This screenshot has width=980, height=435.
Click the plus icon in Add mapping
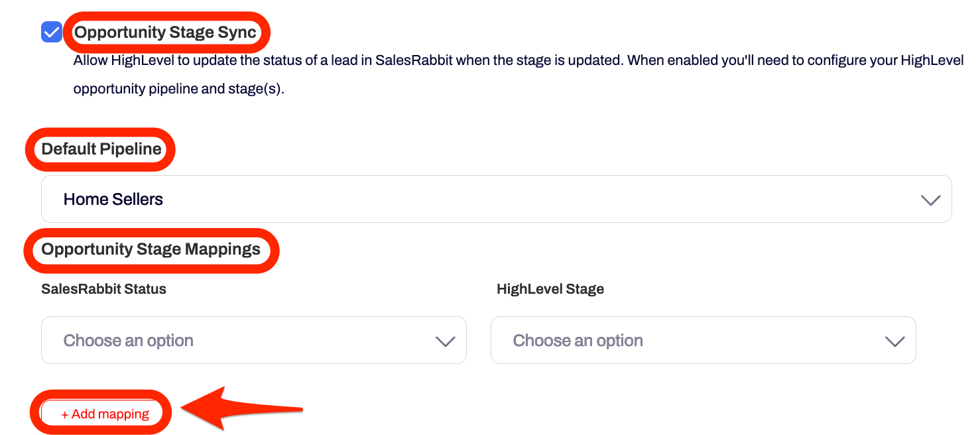click(x=64, y=412)
